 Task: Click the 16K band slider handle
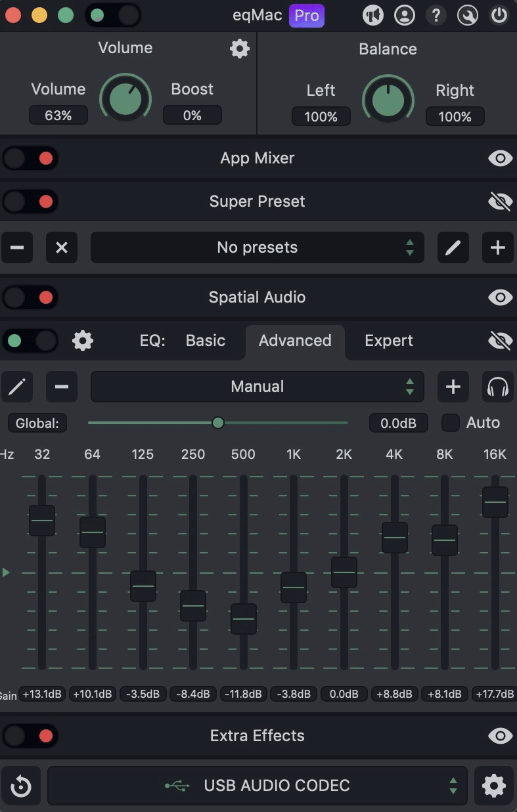click(x=495, y=502)
